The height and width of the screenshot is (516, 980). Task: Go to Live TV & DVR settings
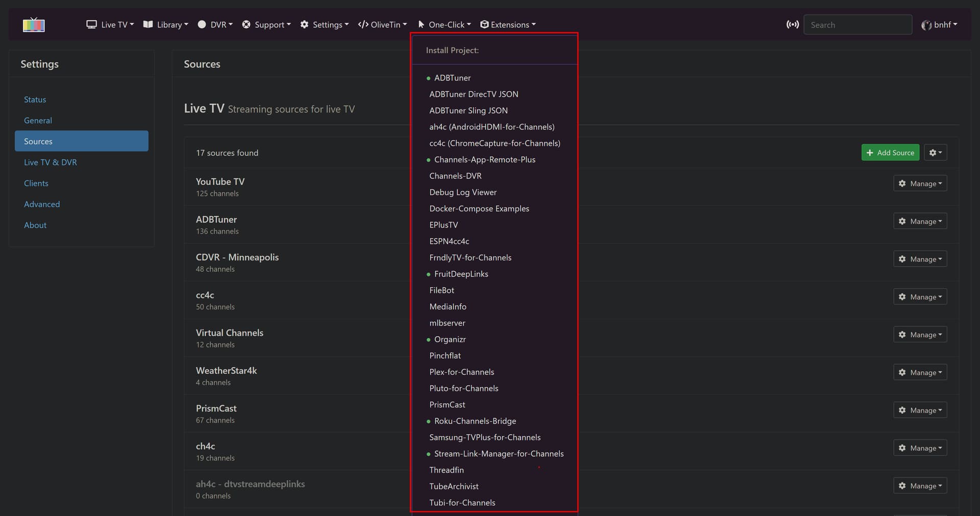[x=51, y=162]
